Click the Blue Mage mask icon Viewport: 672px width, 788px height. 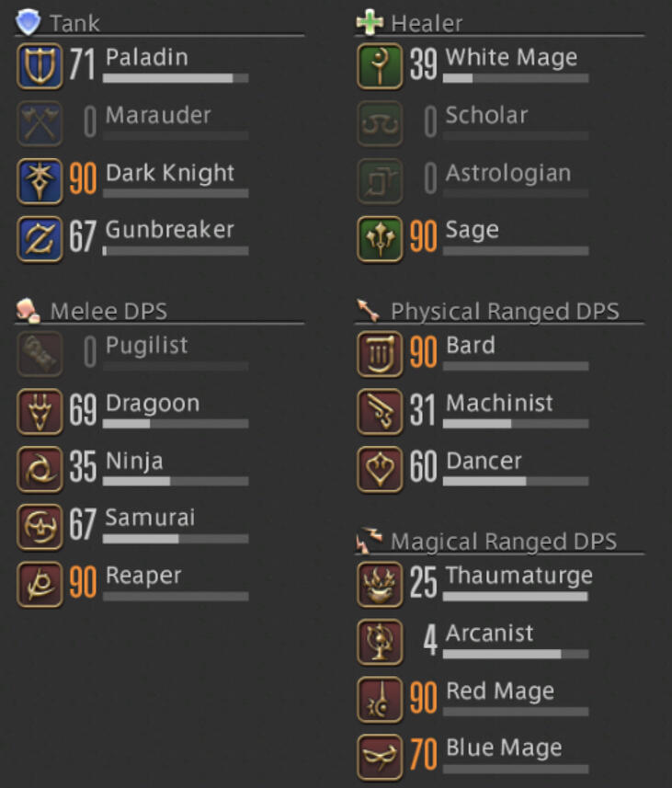380,757
